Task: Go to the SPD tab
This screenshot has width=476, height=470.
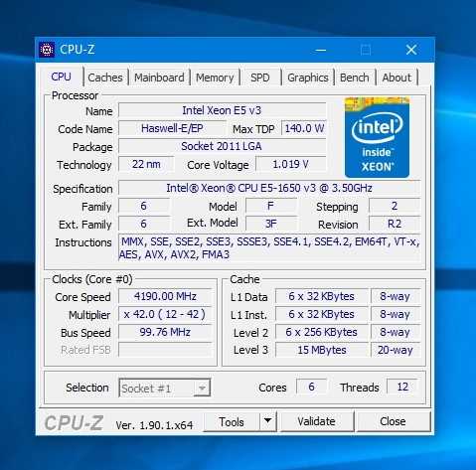Action: [x=260, y=78]
